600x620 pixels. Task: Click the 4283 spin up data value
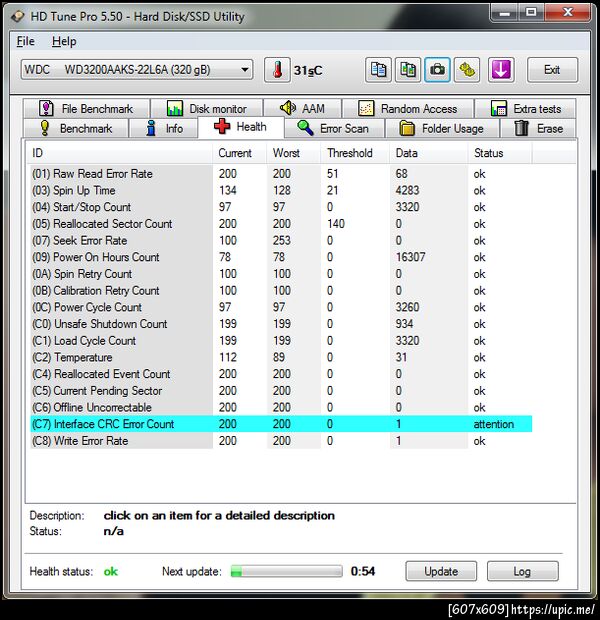tap(407, 190)
